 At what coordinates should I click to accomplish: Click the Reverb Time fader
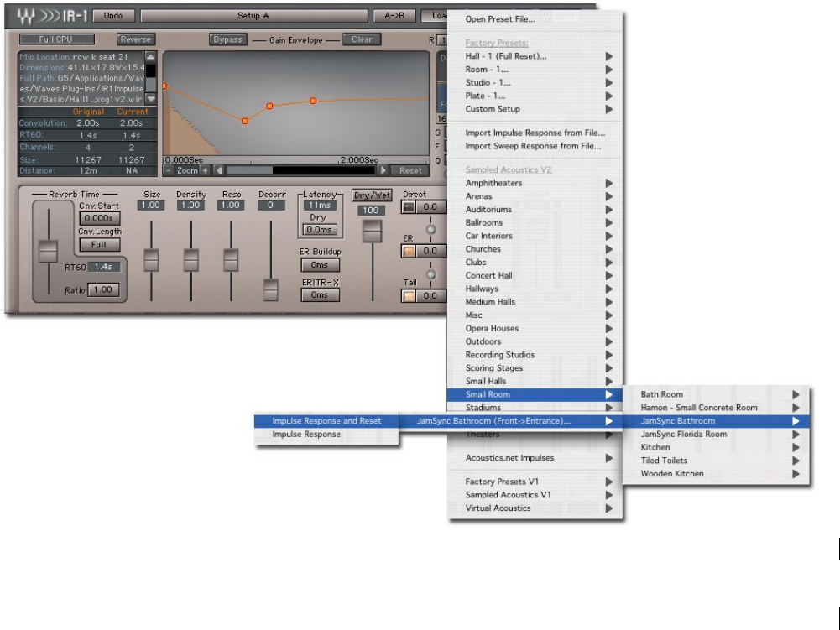(48, 252)
